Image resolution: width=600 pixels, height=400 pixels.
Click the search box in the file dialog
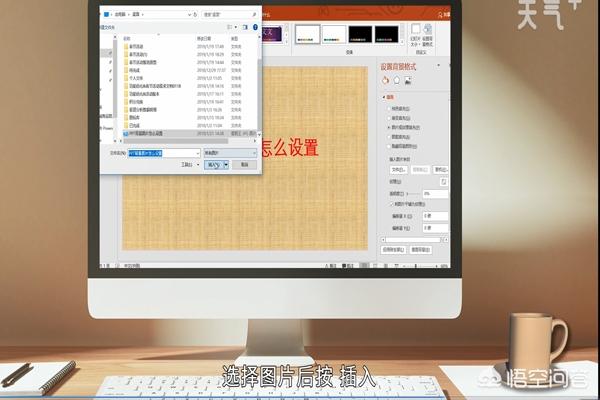tap(229, 15)
